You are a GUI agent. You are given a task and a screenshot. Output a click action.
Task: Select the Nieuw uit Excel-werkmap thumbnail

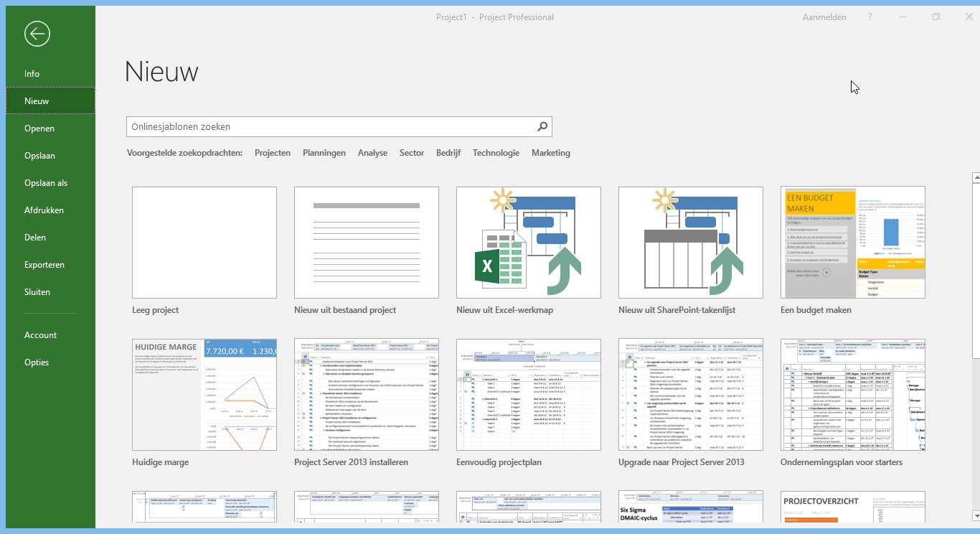click(x=529, y=243)
